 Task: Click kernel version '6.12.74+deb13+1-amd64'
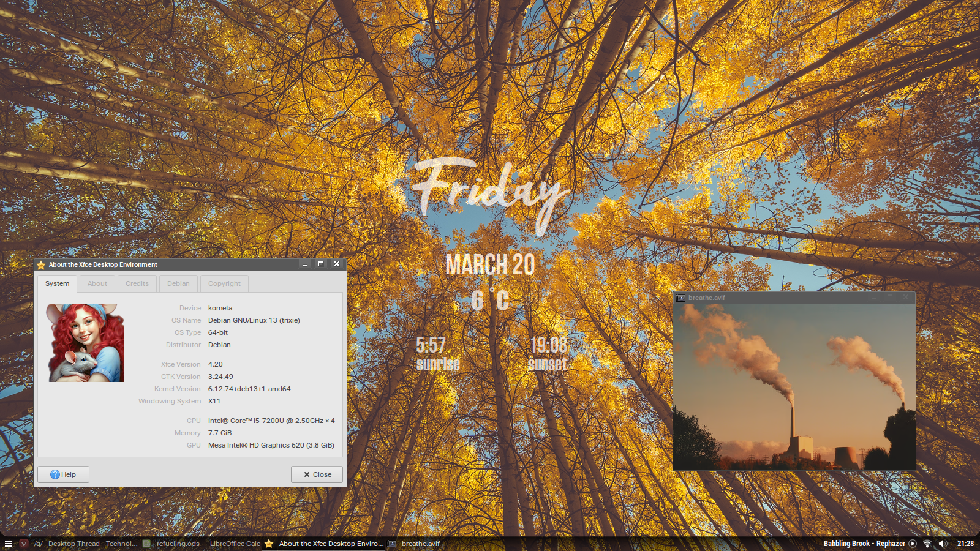coord(249,389)
